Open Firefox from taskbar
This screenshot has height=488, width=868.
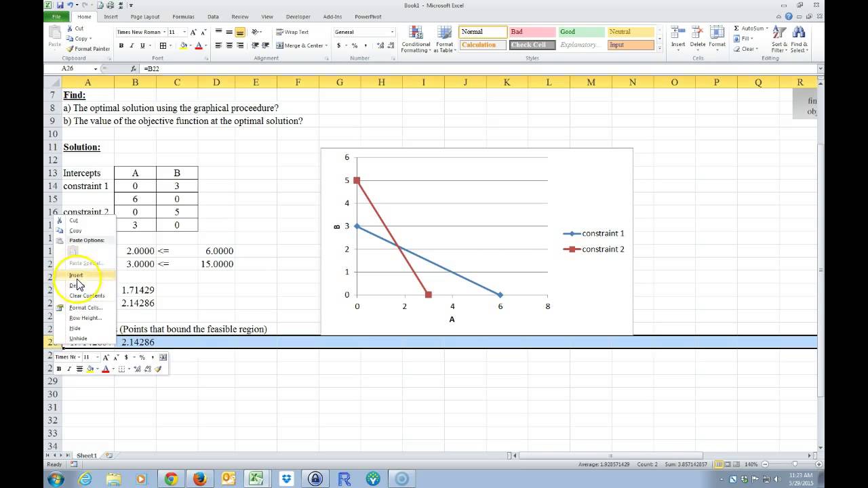click(x=199, y=479)
